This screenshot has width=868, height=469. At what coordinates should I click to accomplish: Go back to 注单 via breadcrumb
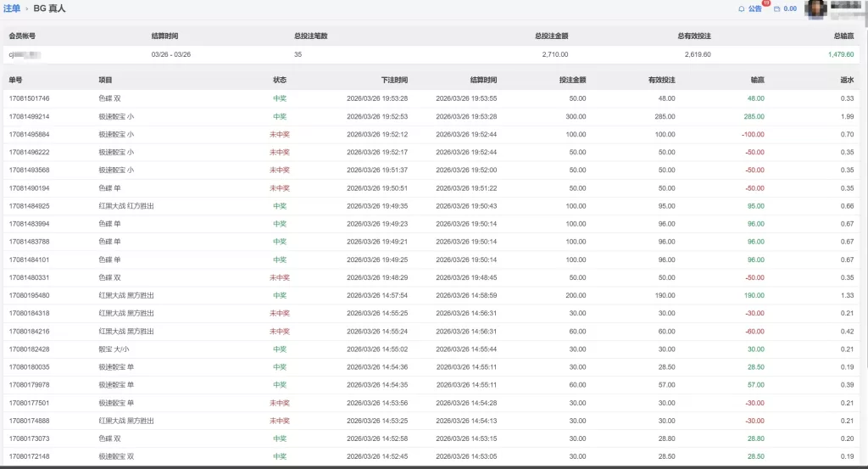pos(12,8)
